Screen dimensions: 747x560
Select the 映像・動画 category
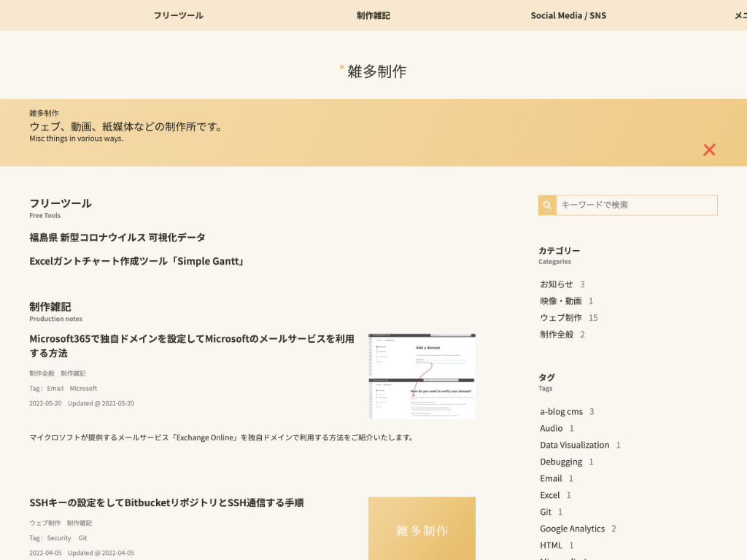click(x=561, y=301)
